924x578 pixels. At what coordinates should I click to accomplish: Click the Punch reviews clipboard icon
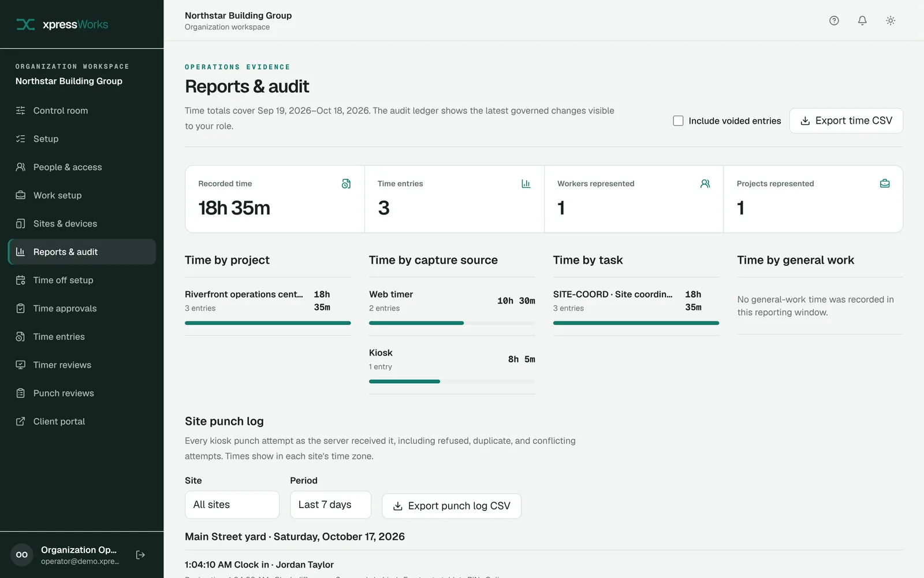pos(21,393)
